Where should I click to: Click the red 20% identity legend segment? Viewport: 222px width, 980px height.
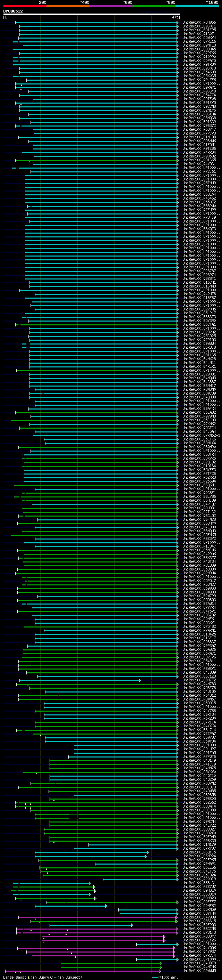(x=25, y=6)
